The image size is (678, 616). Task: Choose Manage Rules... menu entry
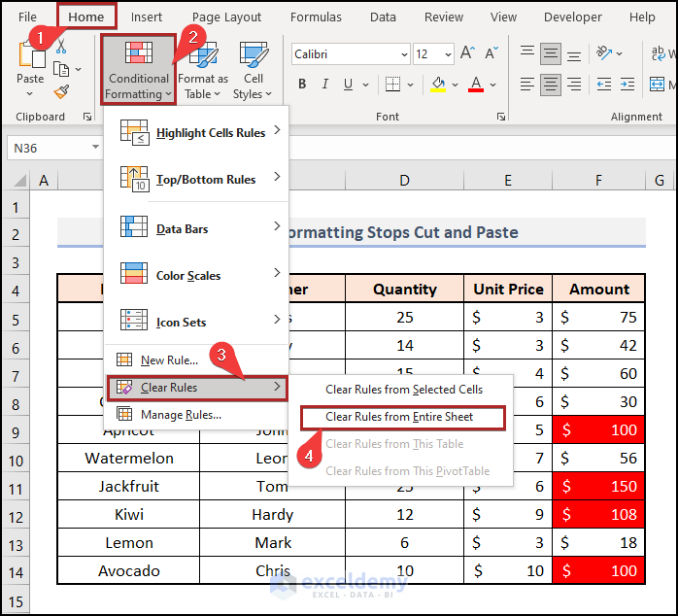pyautogui.click(x=197, y=415)
